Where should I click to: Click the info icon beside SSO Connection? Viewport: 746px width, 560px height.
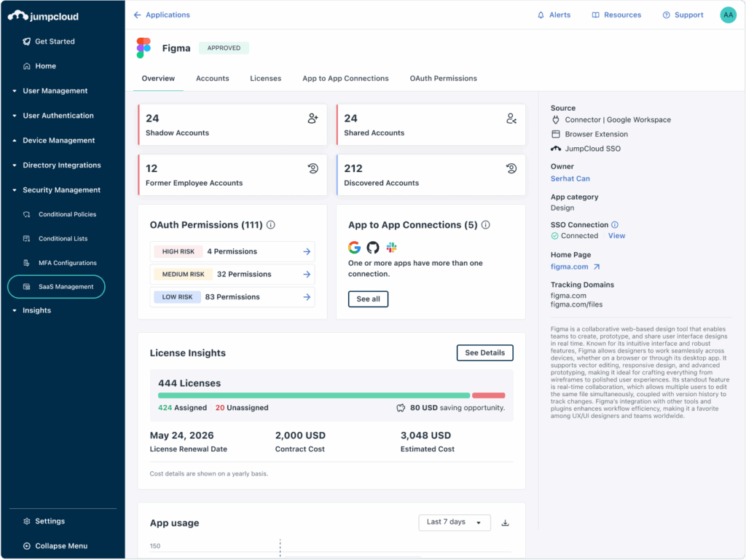click(x=615, y=225)
